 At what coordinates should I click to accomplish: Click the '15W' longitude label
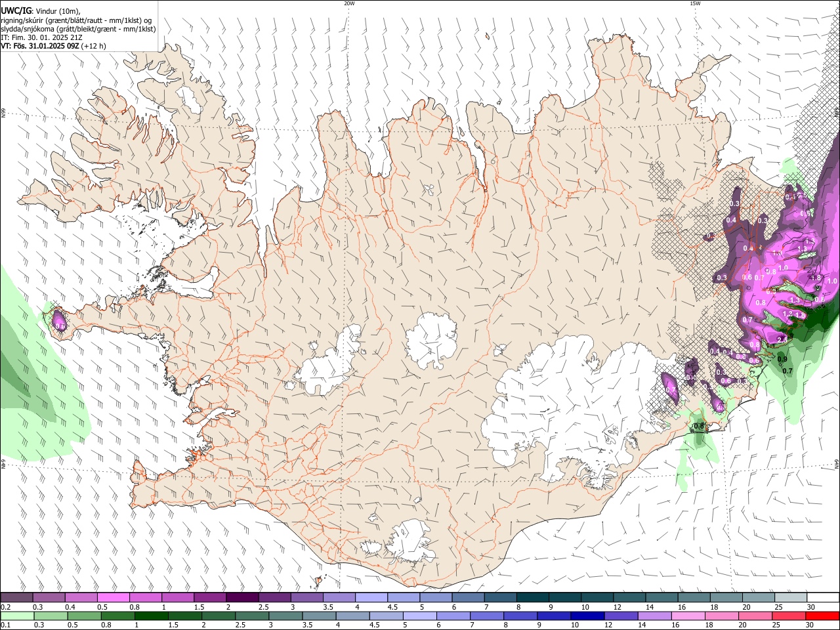pyautogui.click(x=695, y=3)
